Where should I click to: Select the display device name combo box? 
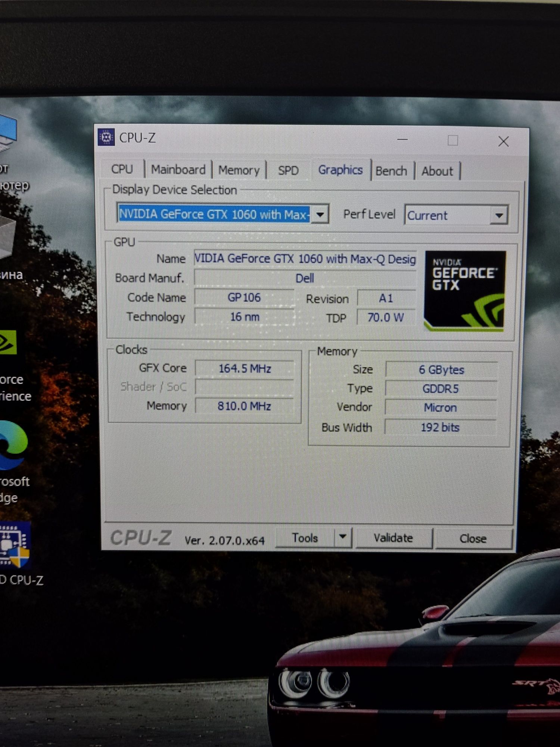coord(223,214)
